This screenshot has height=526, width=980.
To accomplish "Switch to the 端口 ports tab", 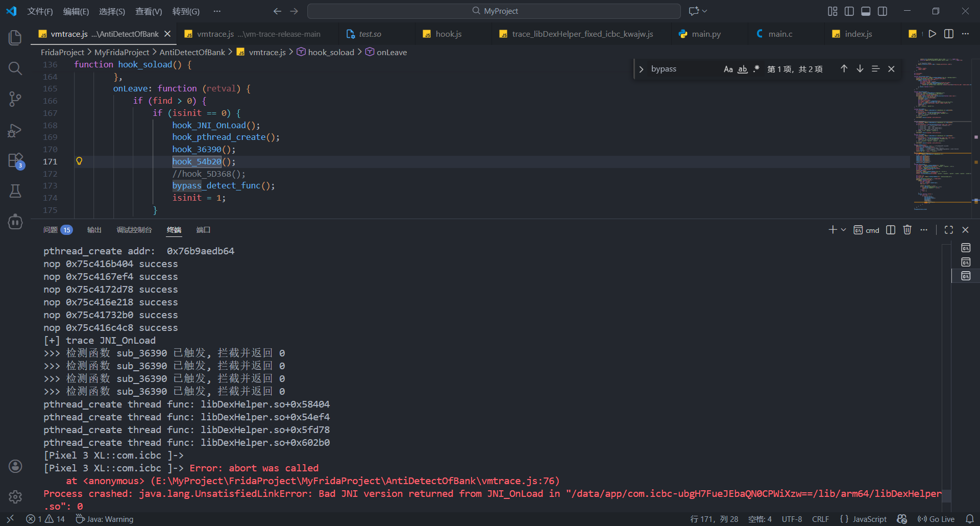I will coord(203,230).
